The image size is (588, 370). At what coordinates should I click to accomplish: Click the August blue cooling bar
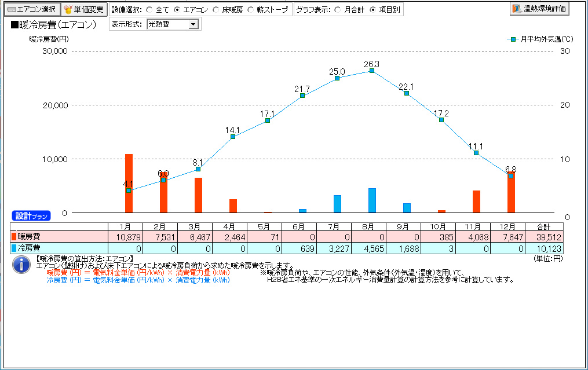(x=372, y=200)
